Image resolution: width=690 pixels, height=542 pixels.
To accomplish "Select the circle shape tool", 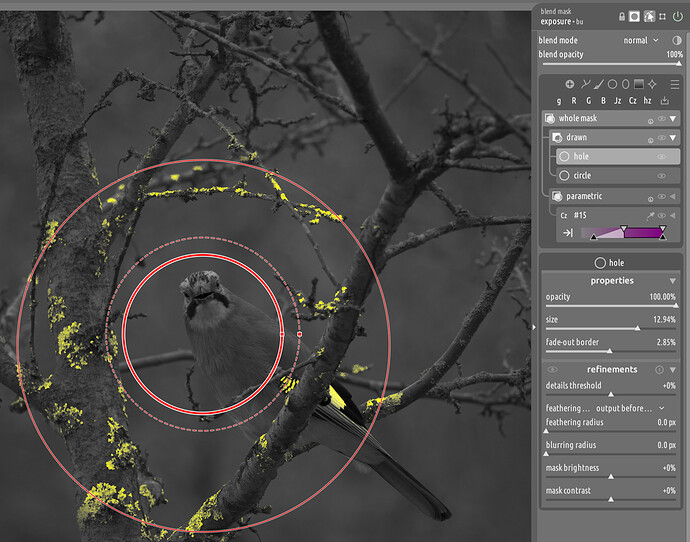I will 612,84.
